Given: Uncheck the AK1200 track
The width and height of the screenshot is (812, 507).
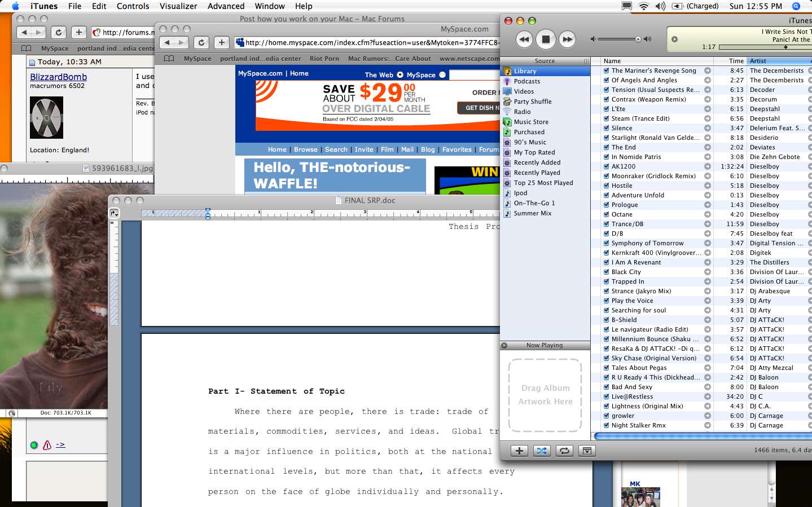Looking at the screenshot, I should click(x=606, y=166).
